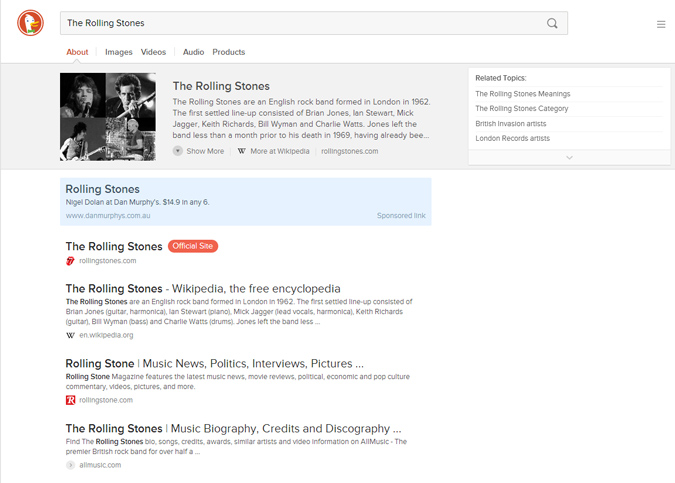Open the Audio tab
Image resolution: width=675 pixels, height=483 pixels.
pyautogui.click(x=193, y=52)
